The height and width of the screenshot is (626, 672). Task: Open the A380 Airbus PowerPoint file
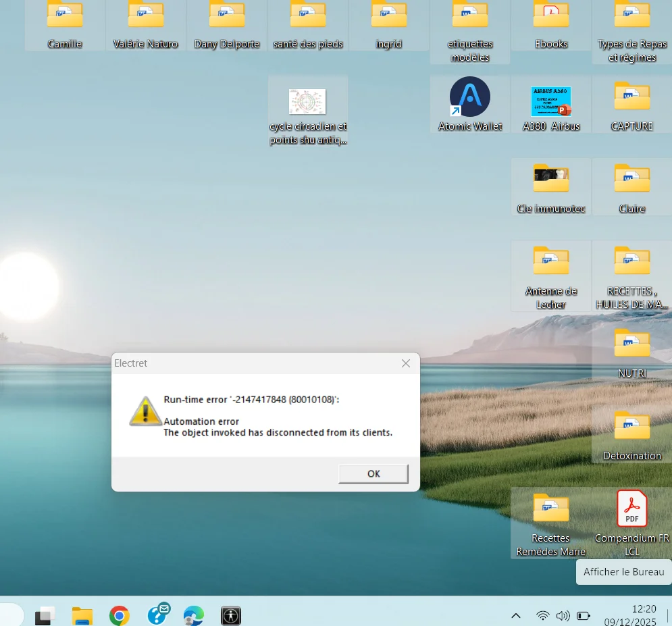pyautogui.click(x=551, y=101)
